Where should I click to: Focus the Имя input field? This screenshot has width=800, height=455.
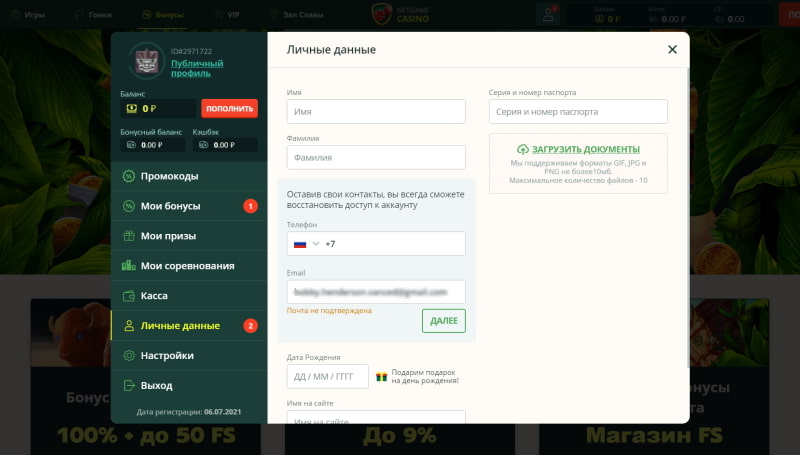click(x=376, y=111)
